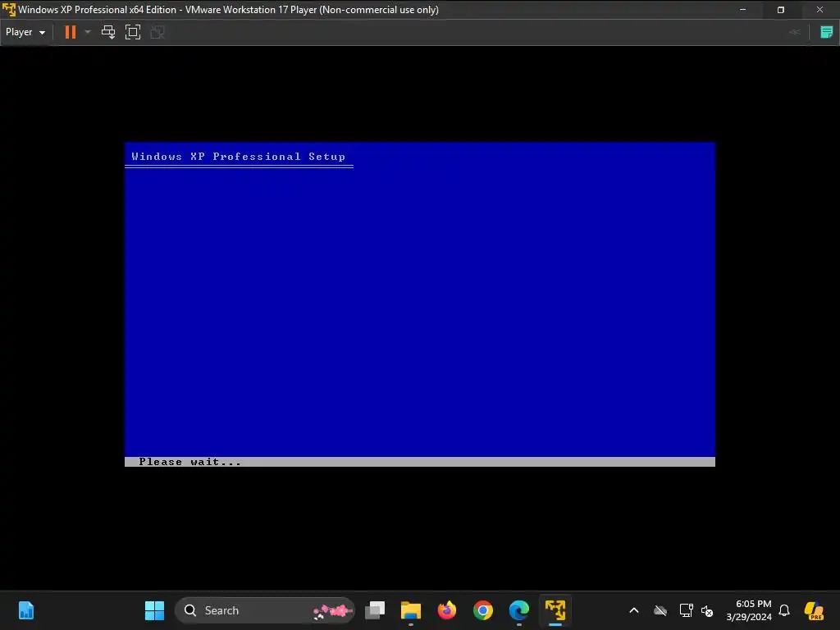Click the Windows XP Professional Setup heading
The image size is (840, 630).
(x=239, y=157)
